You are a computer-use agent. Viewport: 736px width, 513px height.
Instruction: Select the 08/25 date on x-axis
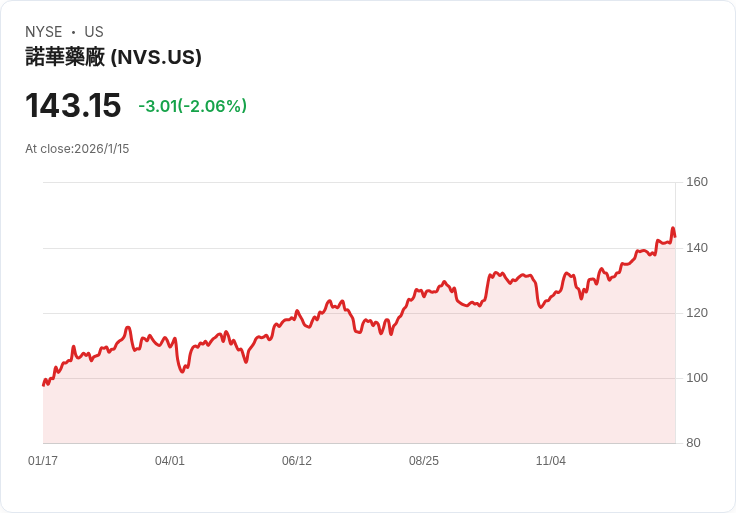[424, 461]
